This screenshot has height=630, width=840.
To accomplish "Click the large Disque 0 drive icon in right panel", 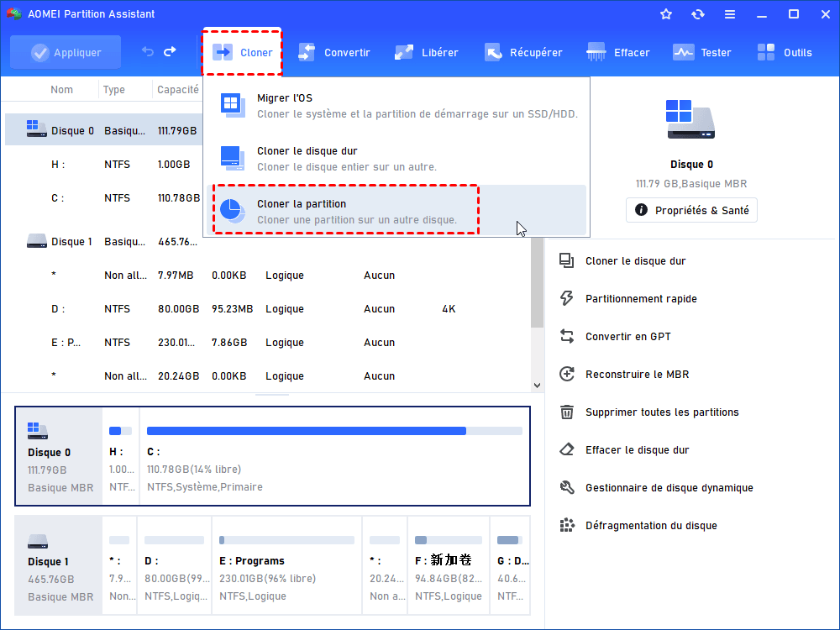I will [690, 119].
